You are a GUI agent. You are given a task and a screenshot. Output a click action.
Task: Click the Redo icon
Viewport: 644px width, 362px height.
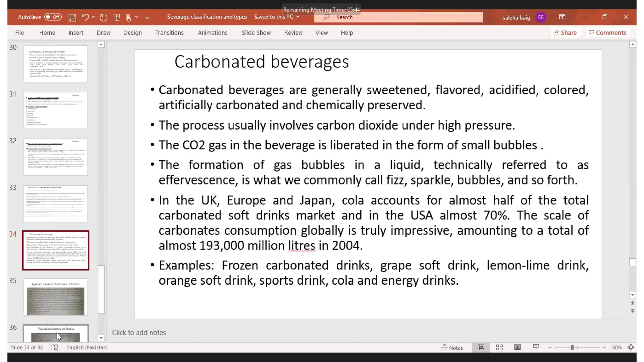[x=103, y=17]
